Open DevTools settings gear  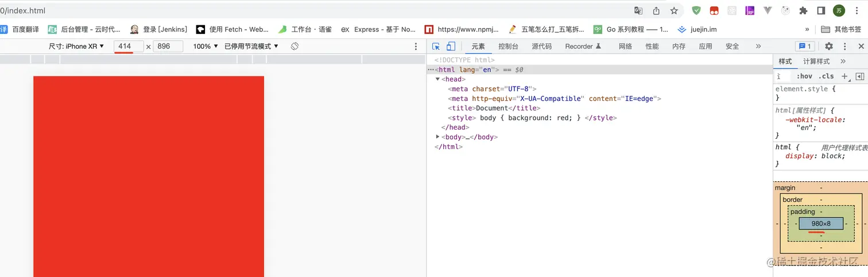829,46
